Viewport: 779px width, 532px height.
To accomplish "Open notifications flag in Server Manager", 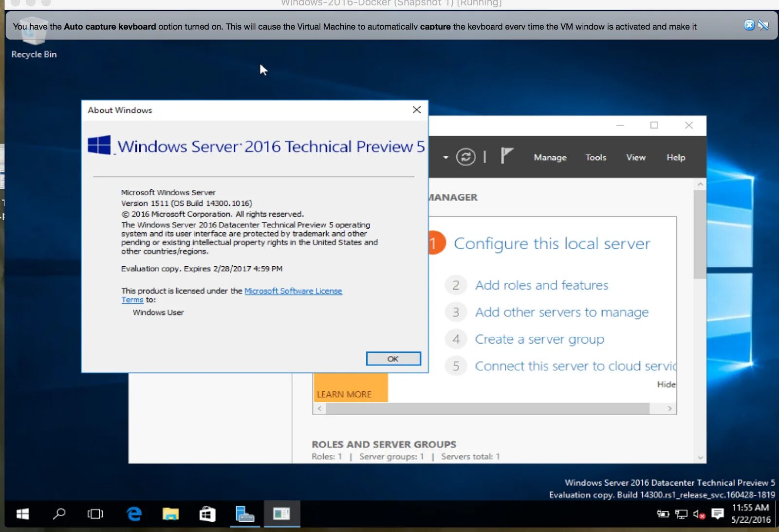I will 507,156.
